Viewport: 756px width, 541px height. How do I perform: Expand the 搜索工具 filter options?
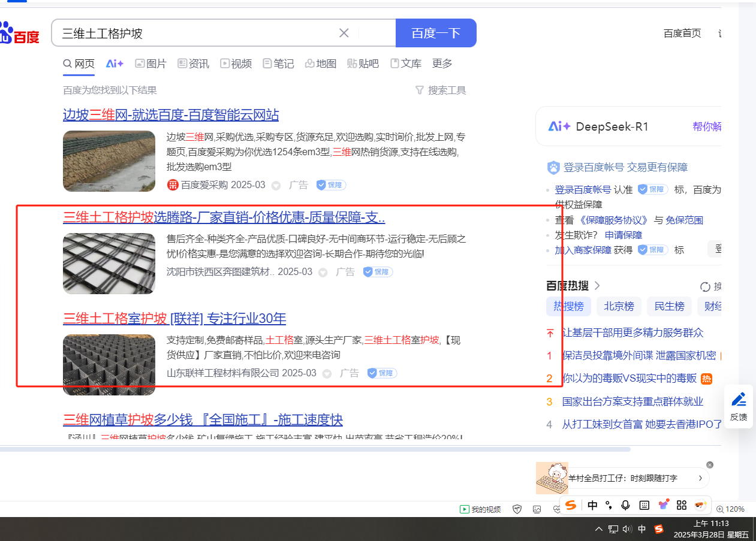441,90
